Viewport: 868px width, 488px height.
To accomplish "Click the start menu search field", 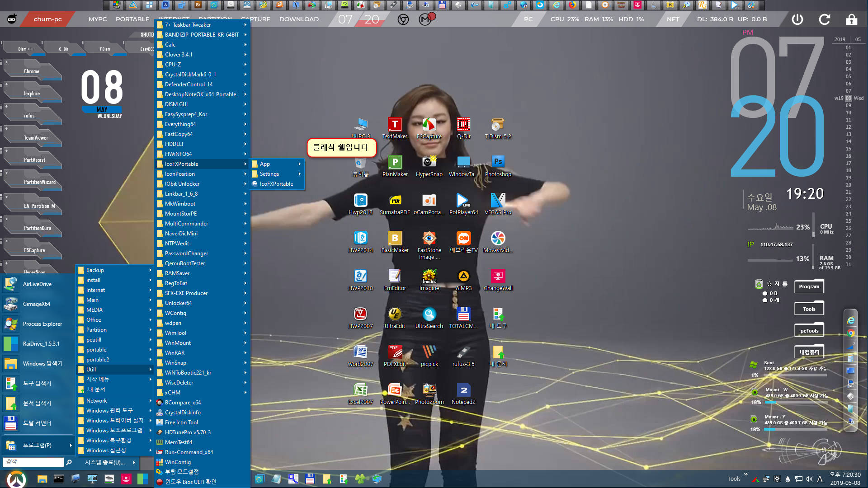I will coord(33,462).
